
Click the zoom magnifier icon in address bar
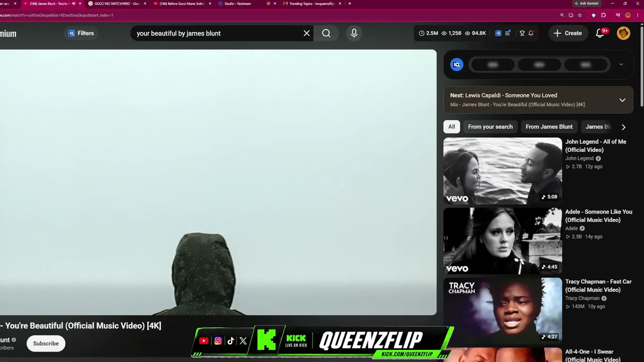[562, 15]
